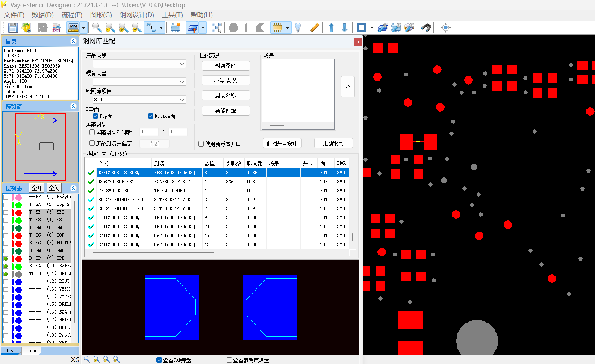The height and width of the screenshot is (364, 595).
Task: Uncheck the Top面 checkbox
Action: pyautogui.click(x=96, y=116)
